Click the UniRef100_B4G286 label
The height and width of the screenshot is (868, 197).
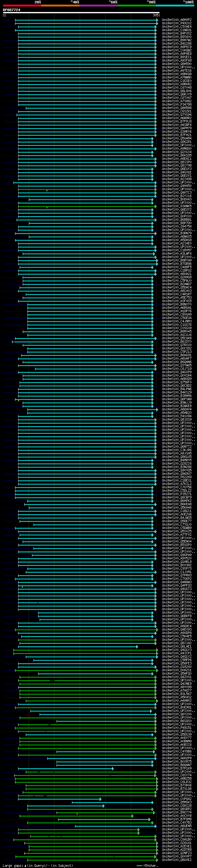point(177,43)
